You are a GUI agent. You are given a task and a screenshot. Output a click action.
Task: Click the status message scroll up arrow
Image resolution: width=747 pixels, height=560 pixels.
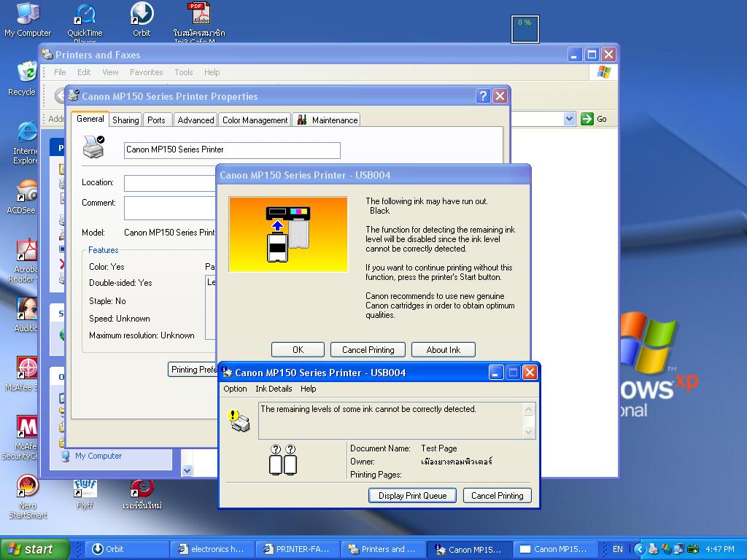click(528, 409)
